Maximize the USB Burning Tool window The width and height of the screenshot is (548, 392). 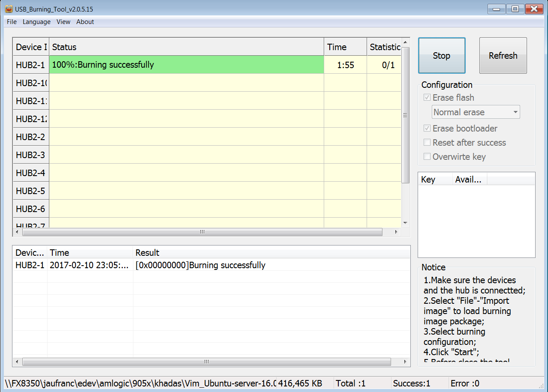515,9
